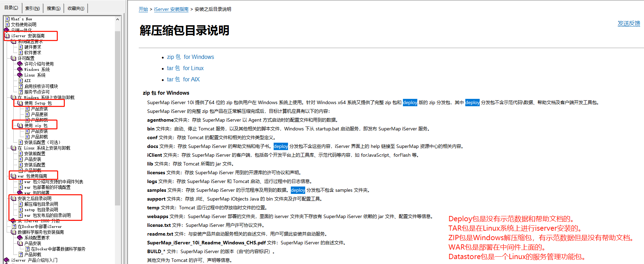Viewport: 644px width, 264px height.
Task: Click the question-mark icon of 启用按核许可模块
Action: [21, 86]
